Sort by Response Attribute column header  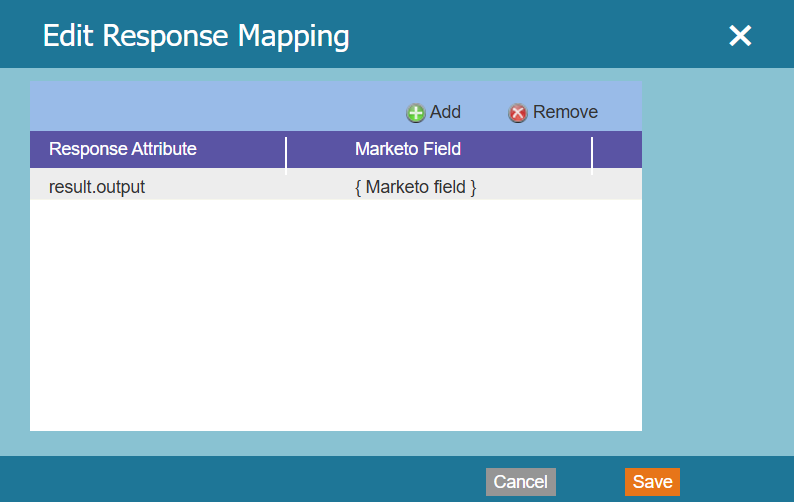(123, 149)
